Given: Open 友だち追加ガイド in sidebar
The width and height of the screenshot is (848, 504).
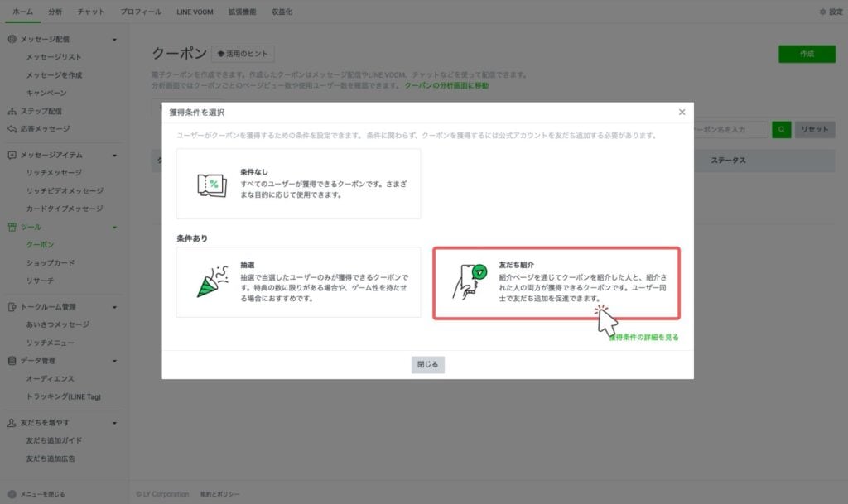Looking at the screenshot, I should coord(54,440).
